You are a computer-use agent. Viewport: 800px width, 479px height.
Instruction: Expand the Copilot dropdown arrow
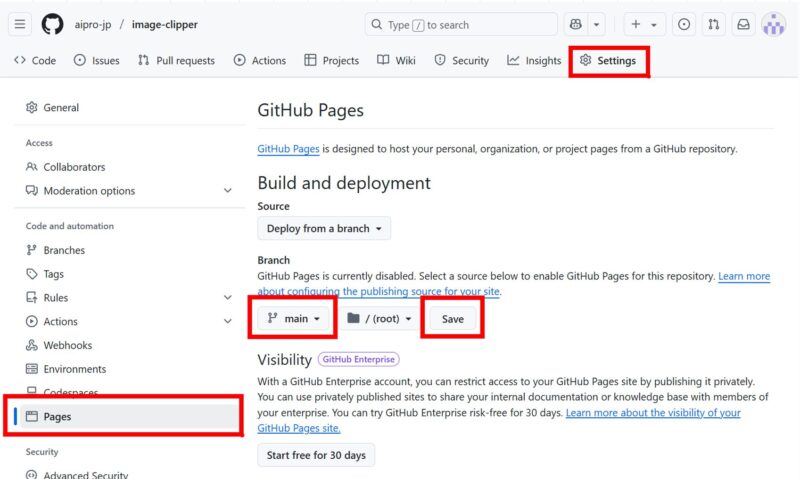[x=596, y=24]
